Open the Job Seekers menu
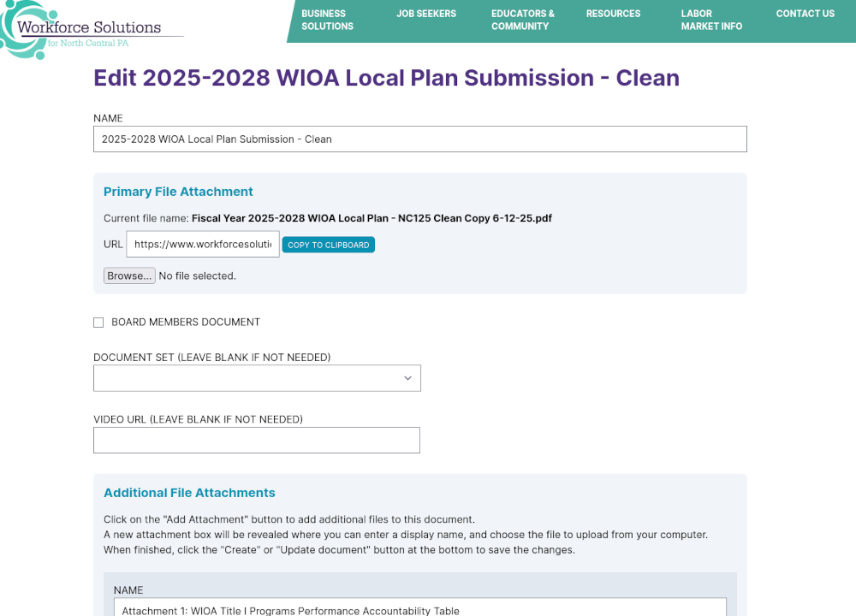Screen dimensions: 856x616 pyautogui.click(x=426, y=14)
